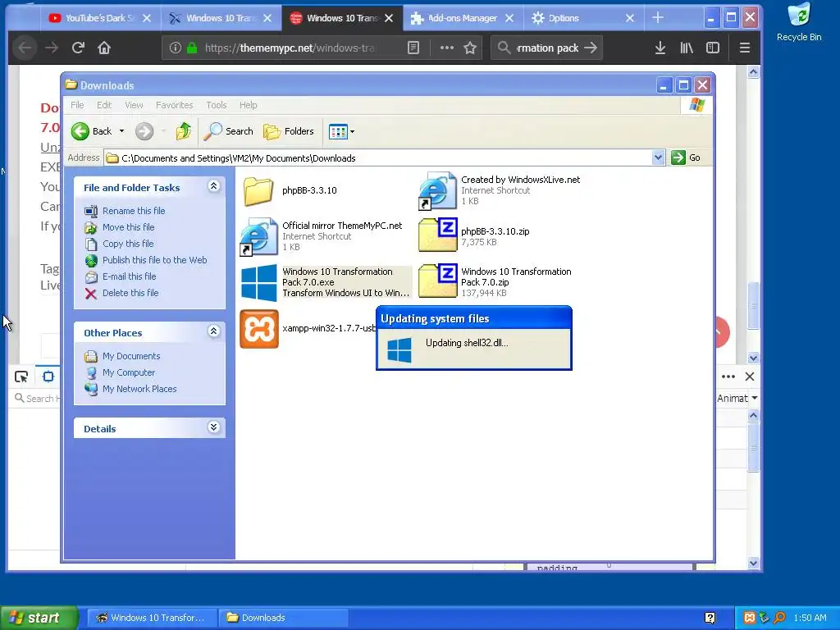This screenshot has width=840, height=630.
Task: Switch to Downloads taskbar button
Action: 283,618
